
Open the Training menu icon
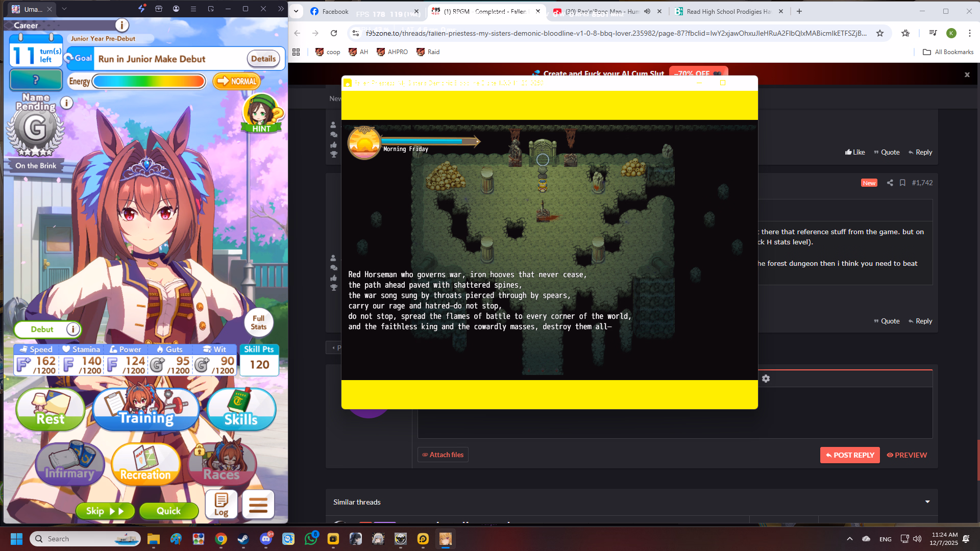coord(146,410)
